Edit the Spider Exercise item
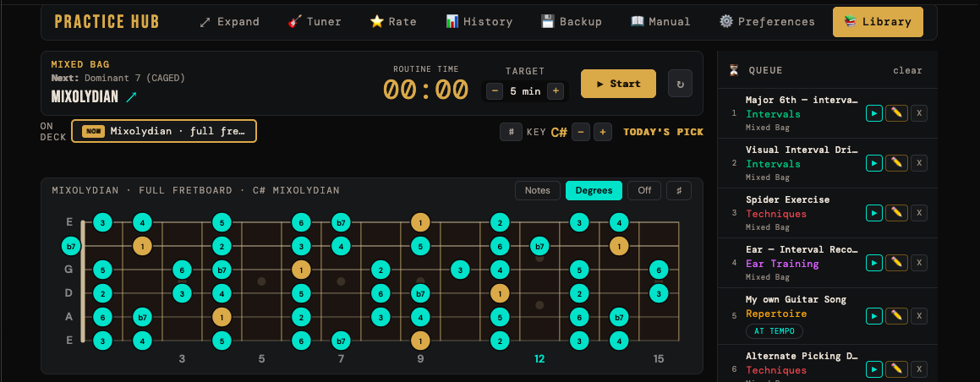Viewport: 980px width, 382px height. [896, 213]
